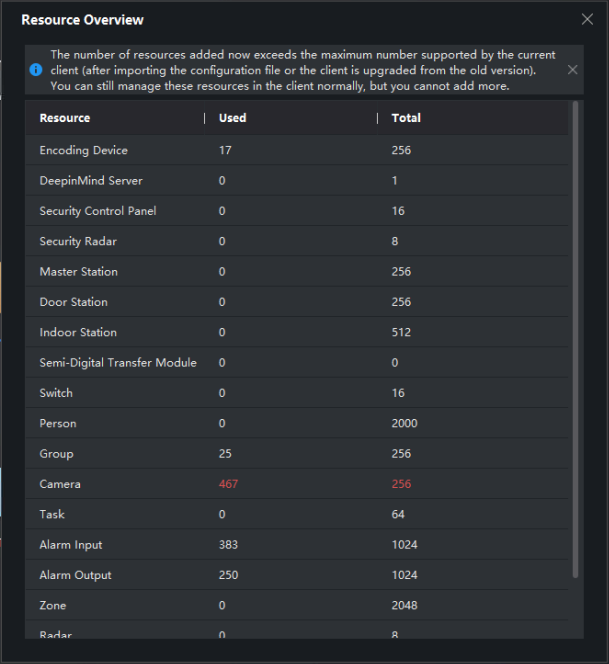Select the Zone resource row

tap(53, 605)
